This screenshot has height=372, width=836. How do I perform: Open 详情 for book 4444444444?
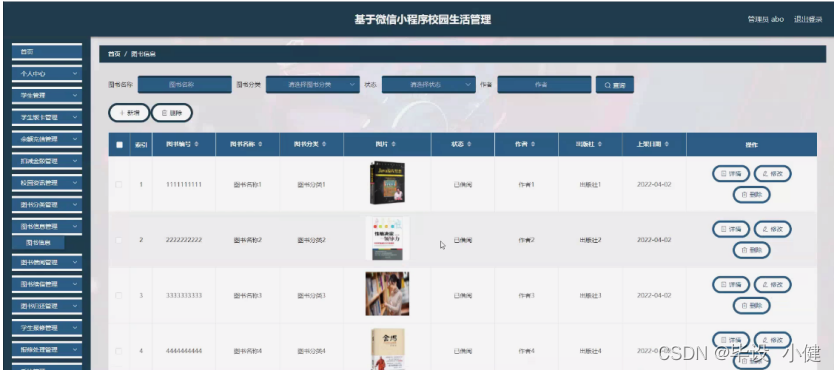[731, 340]
